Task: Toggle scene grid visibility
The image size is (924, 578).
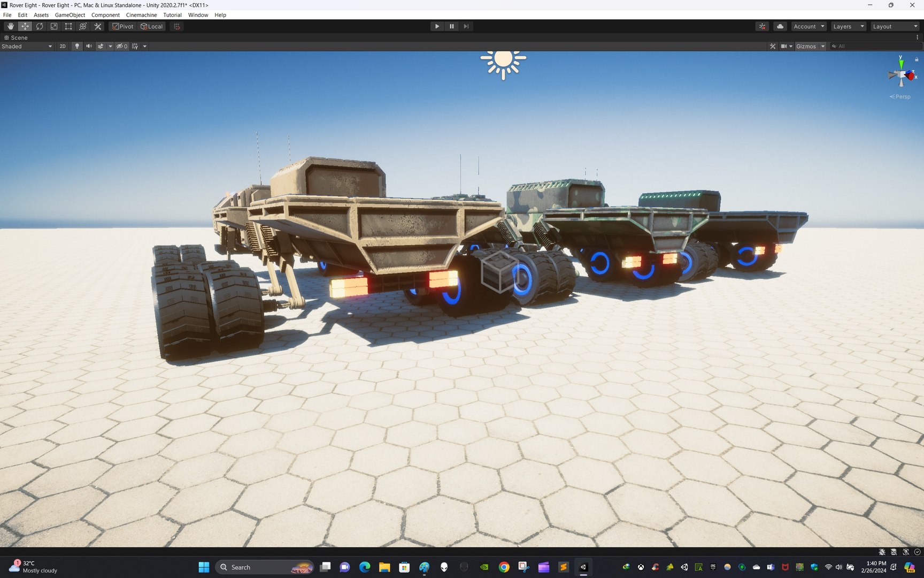Action: [x=135, y=47]
